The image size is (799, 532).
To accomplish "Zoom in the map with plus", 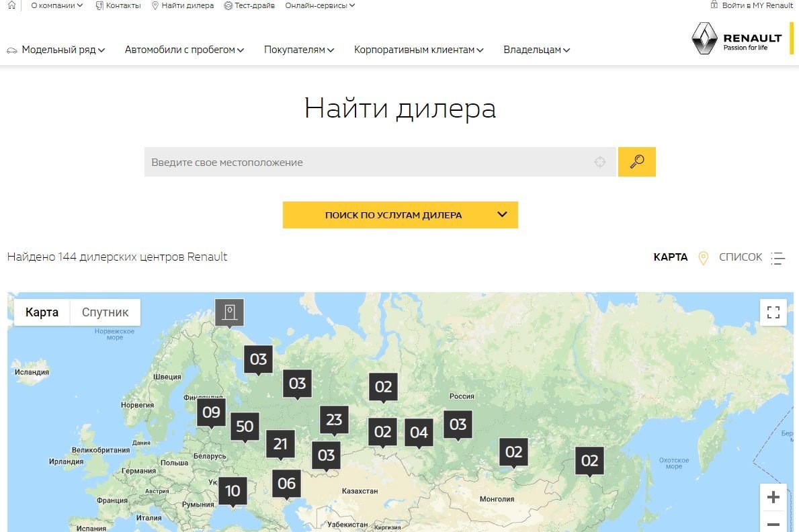I will pos(773,497).
